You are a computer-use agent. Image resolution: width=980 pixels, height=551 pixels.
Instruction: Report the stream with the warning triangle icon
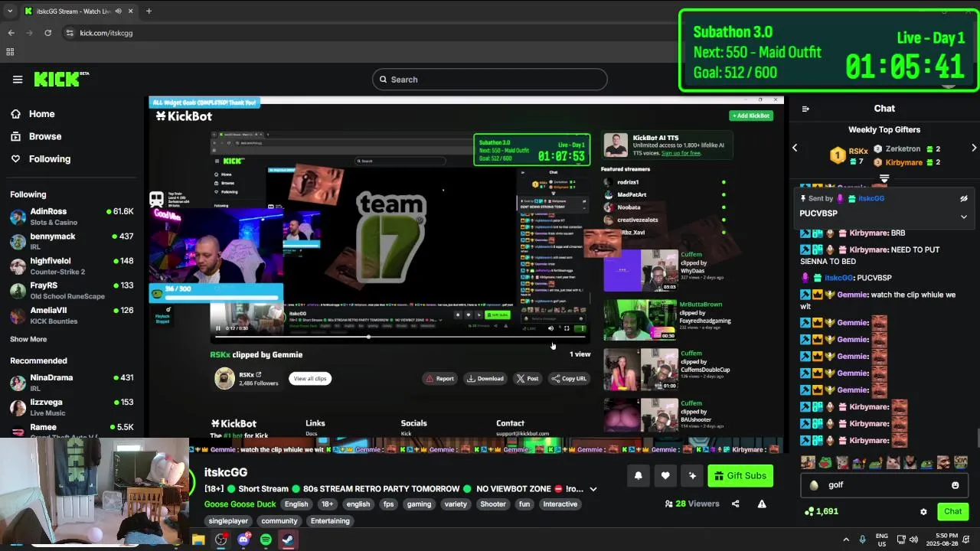762,504
